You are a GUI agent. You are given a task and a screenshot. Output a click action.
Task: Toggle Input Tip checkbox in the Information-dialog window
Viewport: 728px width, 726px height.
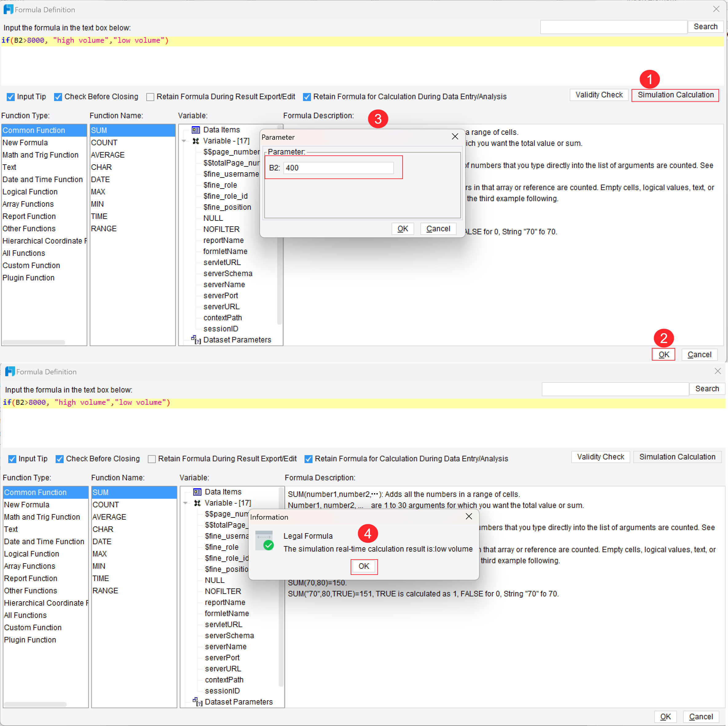(12, 459)
